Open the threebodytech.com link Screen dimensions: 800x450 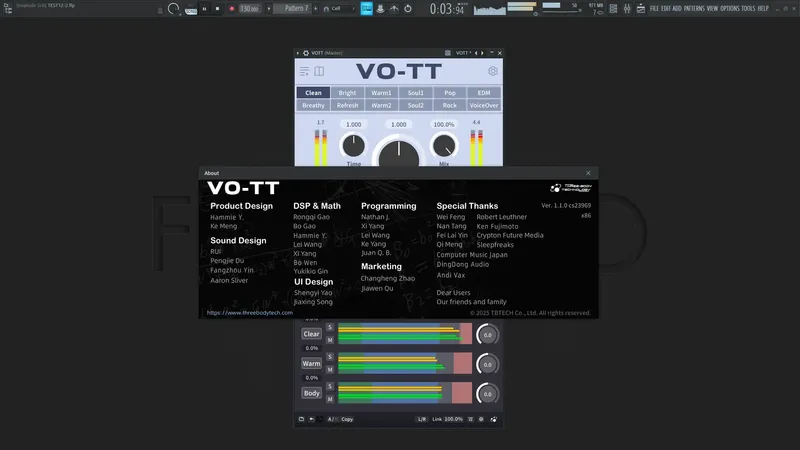pyautogui.click(x=249, y=313)
